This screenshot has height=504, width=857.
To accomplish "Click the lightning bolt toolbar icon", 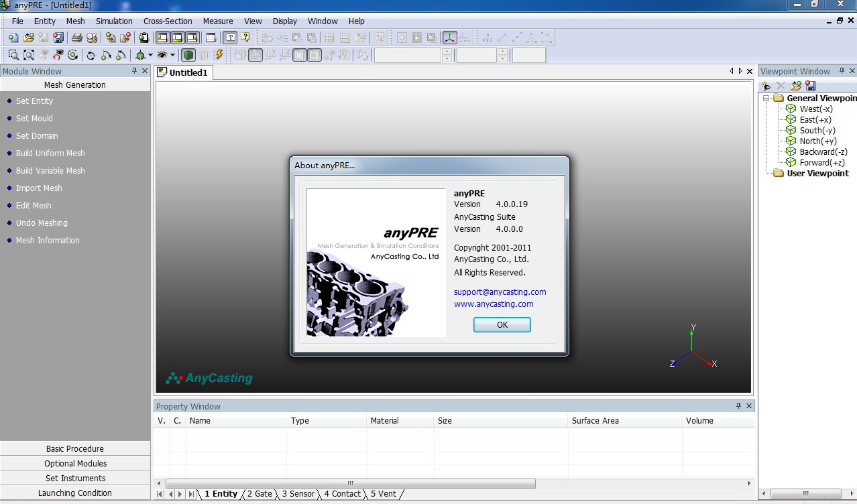I will (x=219, y=56).
